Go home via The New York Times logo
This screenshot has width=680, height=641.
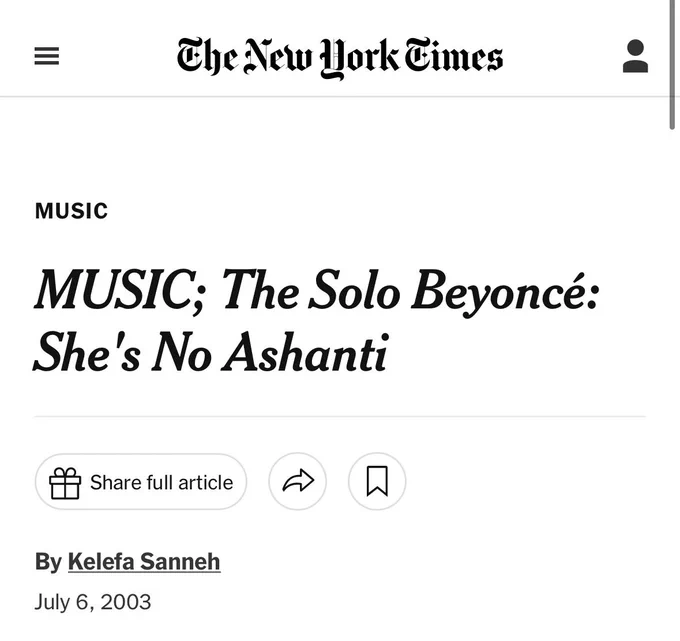pyautogui.click(x=340, y=58)
